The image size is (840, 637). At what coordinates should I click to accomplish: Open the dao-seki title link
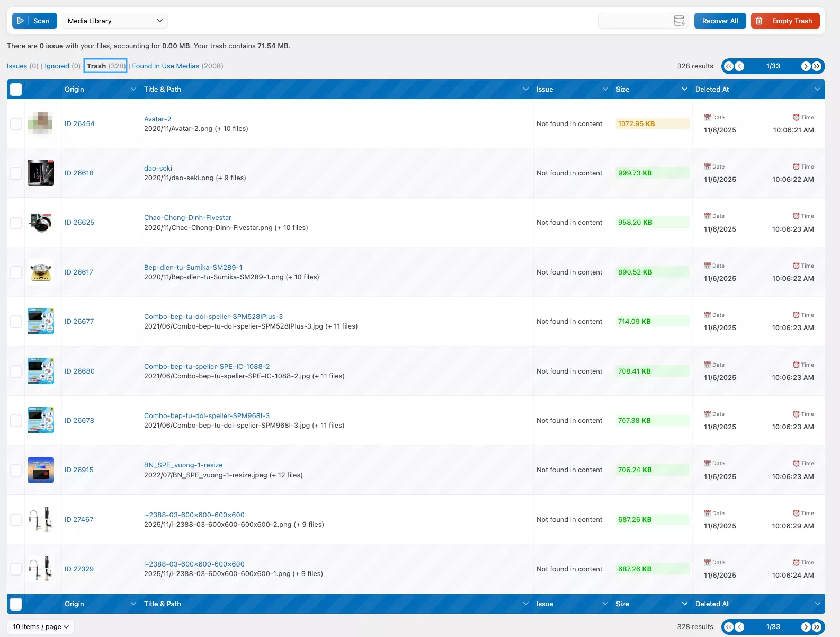click(x=158, y=169)
